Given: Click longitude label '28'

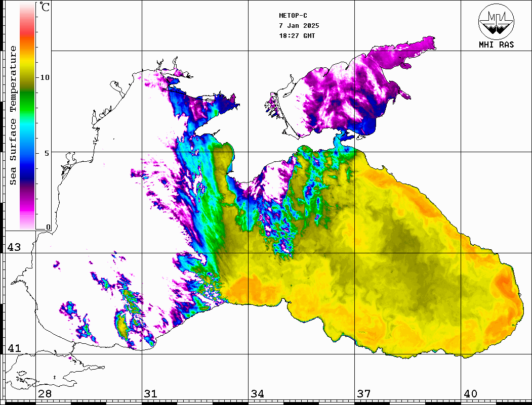Looking at the screenshot, I should pos(45,394).
